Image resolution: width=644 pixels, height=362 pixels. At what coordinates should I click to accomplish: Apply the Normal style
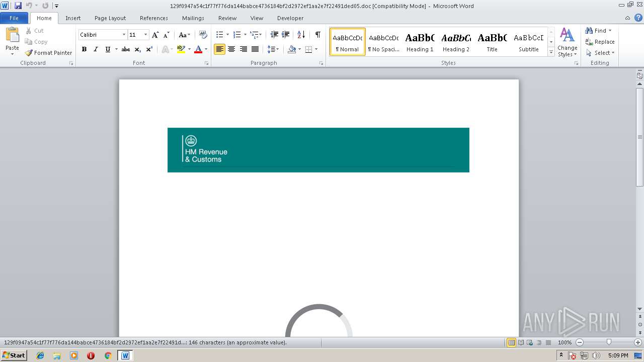(x=347, y=42)
